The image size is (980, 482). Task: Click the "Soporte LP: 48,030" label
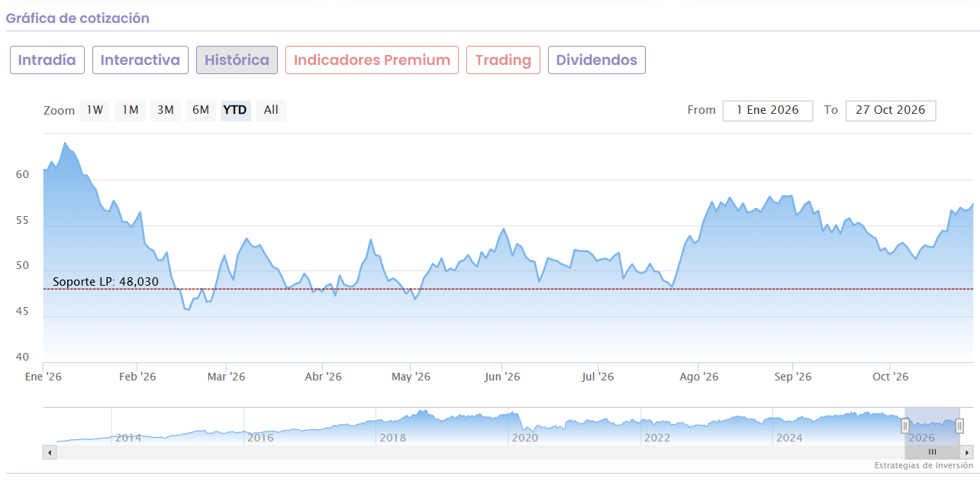click(105, 282)
